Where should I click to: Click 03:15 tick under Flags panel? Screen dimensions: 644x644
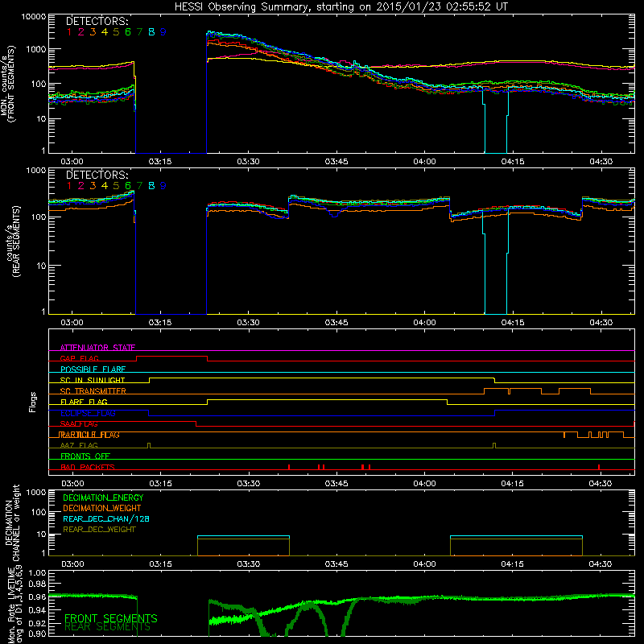click(x=160, y=484)
